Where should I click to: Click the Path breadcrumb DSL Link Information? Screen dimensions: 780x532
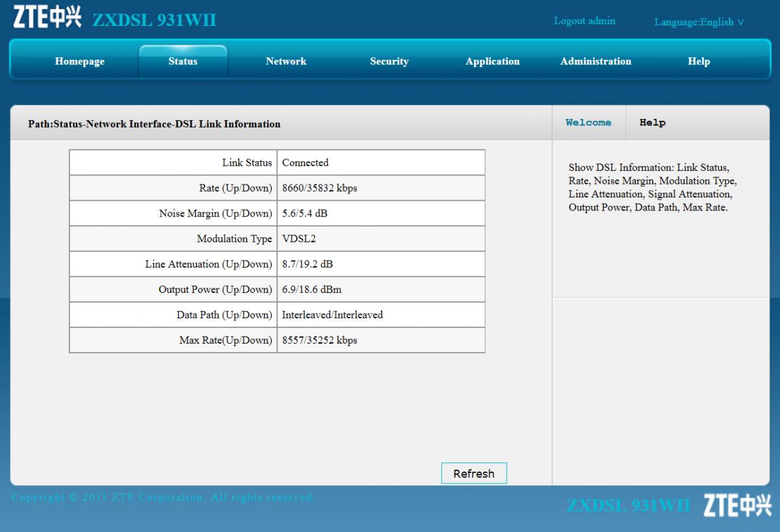point(154,123)
